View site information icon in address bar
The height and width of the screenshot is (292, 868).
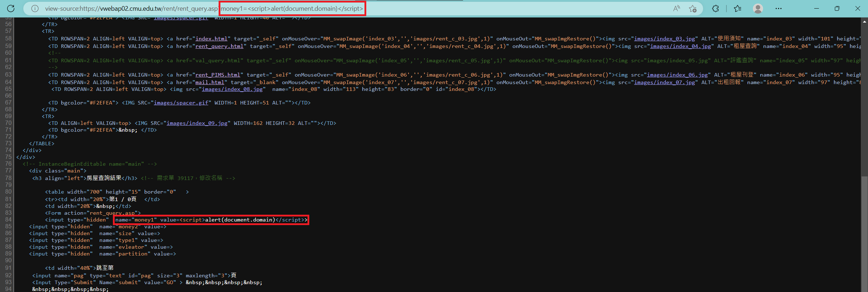[x=35, y=9]
